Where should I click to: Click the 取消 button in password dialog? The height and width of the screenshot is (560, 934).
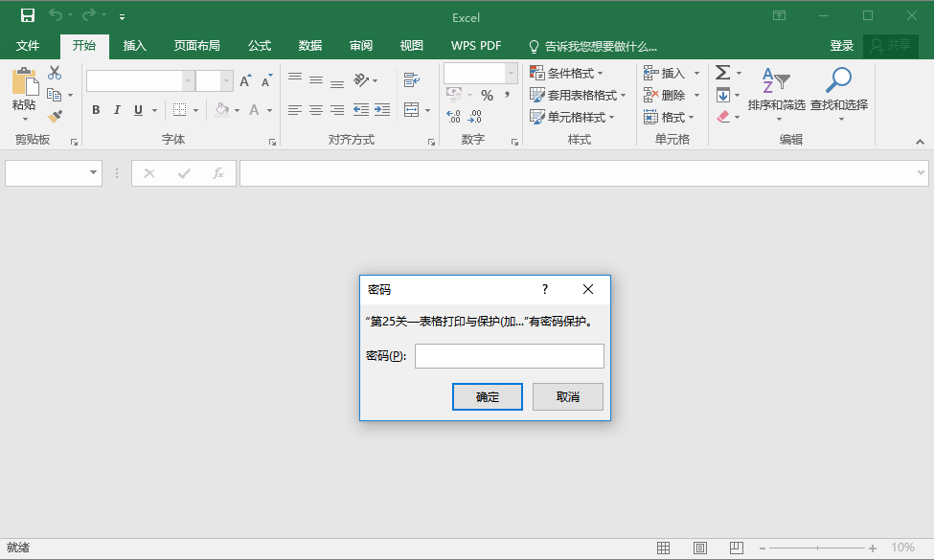(x=568, y=397)
